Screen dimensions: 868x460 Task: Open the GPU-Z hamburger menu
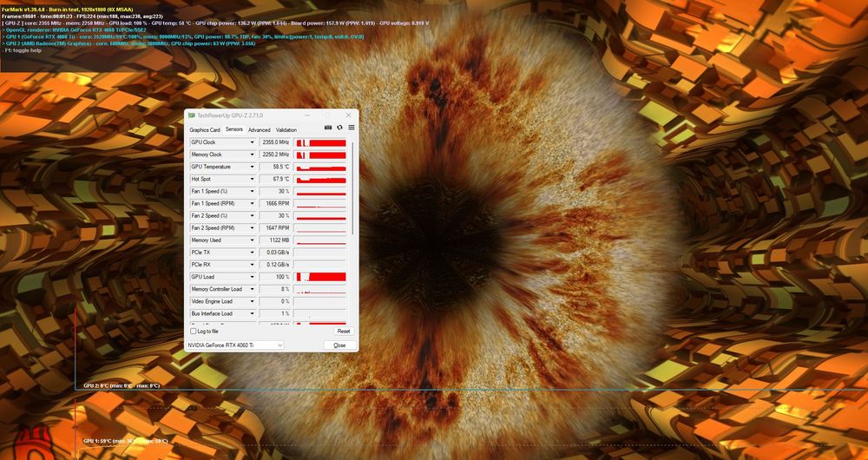pos(351,128)
